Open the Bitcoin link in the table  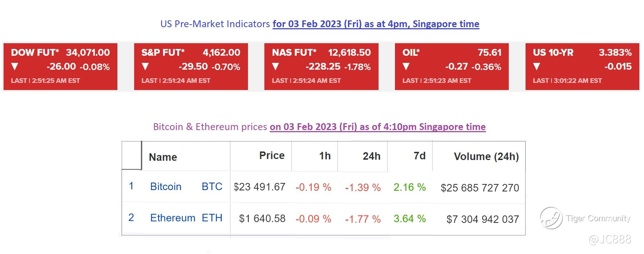pyautogui.click(x=166, y=186)
